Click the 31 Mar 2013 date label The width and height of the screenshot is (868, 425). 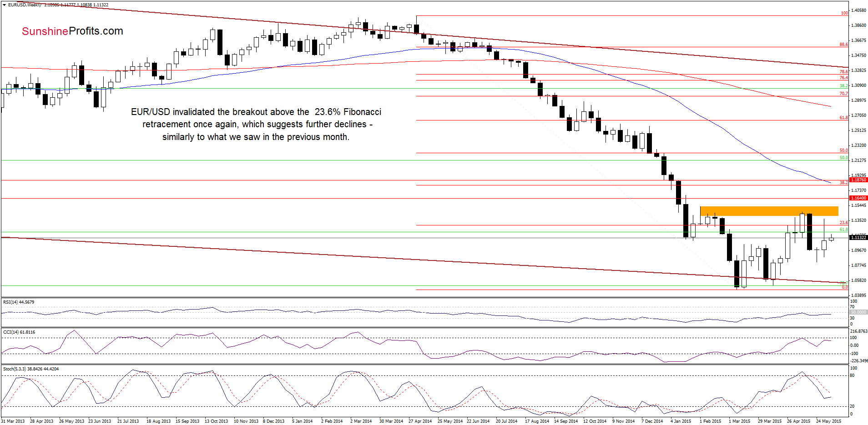point(13,421)
